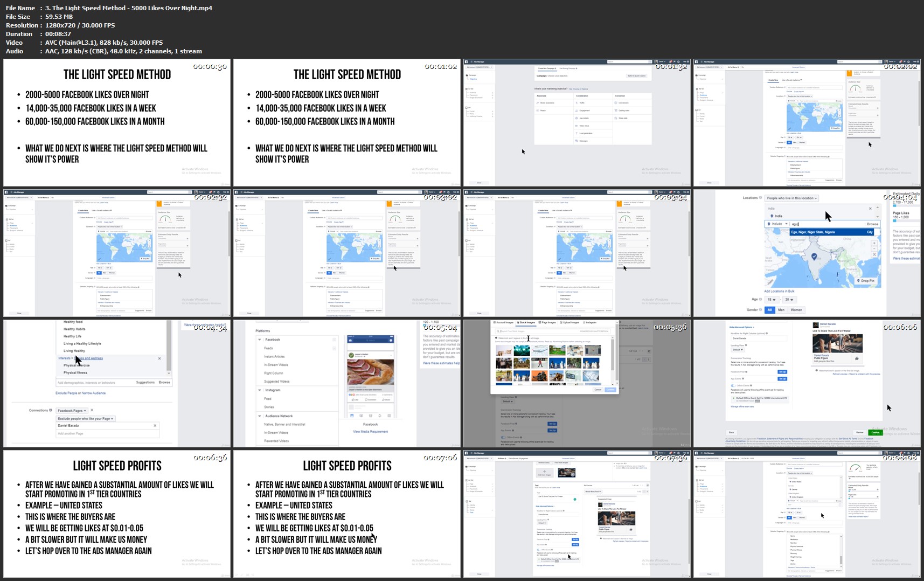Click info icon beside App Events in 00:06:06 frame
Screen dimensions: 924x581
point(743,378)
